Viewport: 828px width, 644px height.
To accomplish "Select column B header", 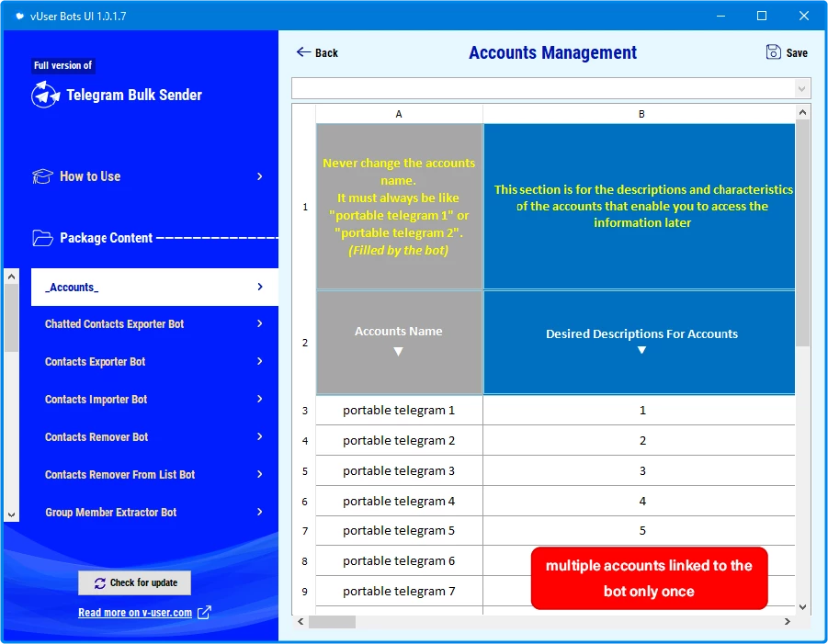I will click(640, 114).
